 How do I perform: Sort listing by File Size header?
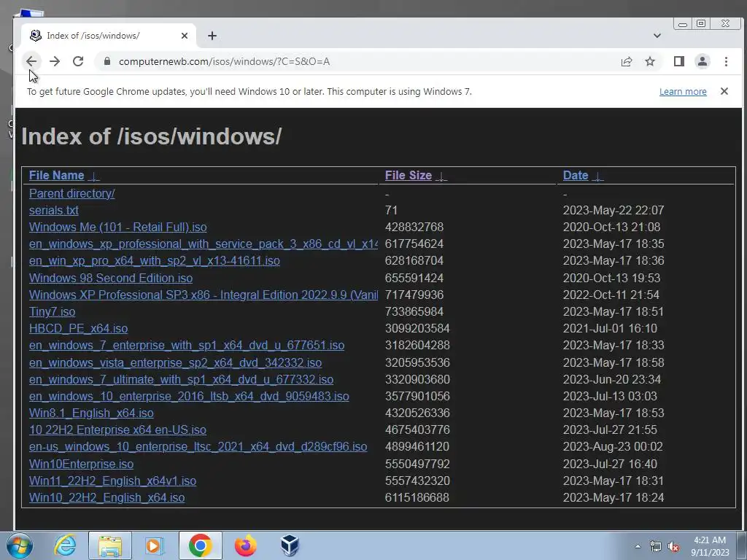point(409,175)
